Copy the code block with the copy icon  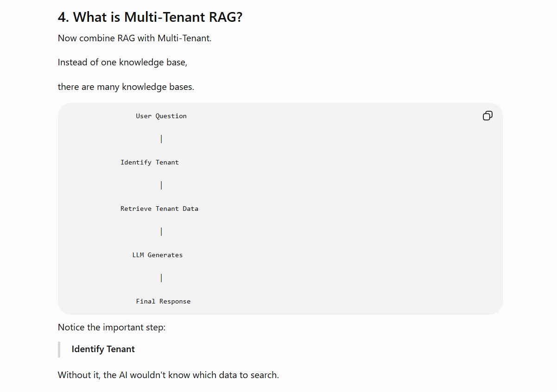(487, 116)
